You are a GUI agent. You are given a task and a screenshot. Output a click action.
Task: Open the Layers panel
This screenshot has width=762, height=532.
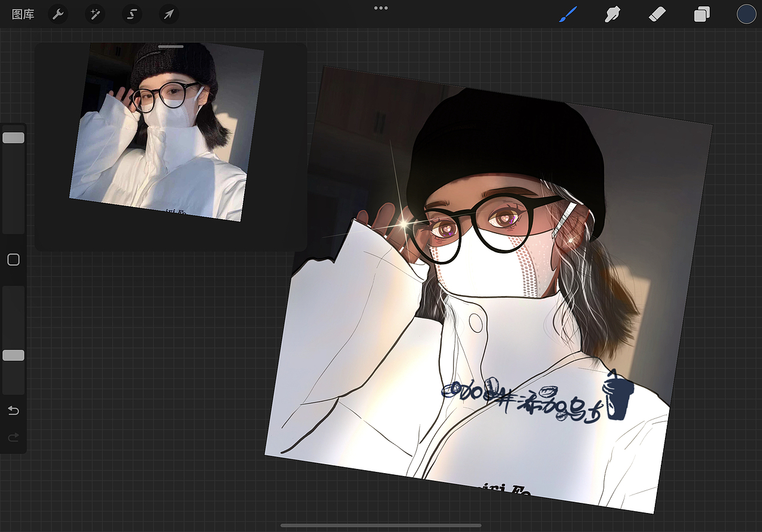pyautogui.click(x=702, y=14)
